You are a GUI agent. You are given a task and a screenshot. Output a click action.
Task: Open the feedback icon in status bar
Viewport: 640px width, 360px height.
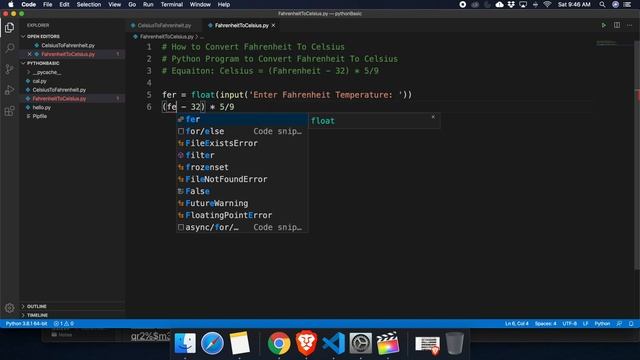pos(619,324)
